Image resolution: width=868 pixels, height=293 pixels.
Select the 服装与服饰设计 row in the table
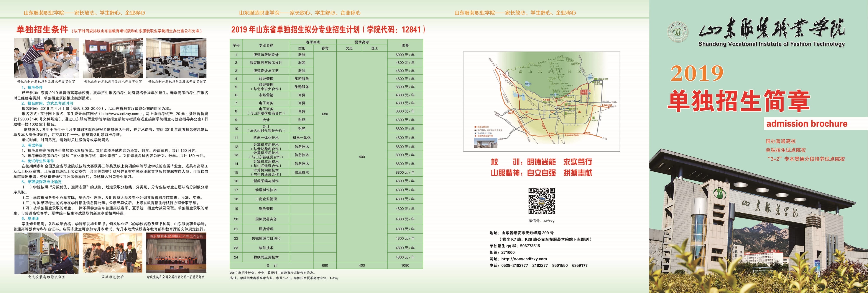tap(266, 55)
